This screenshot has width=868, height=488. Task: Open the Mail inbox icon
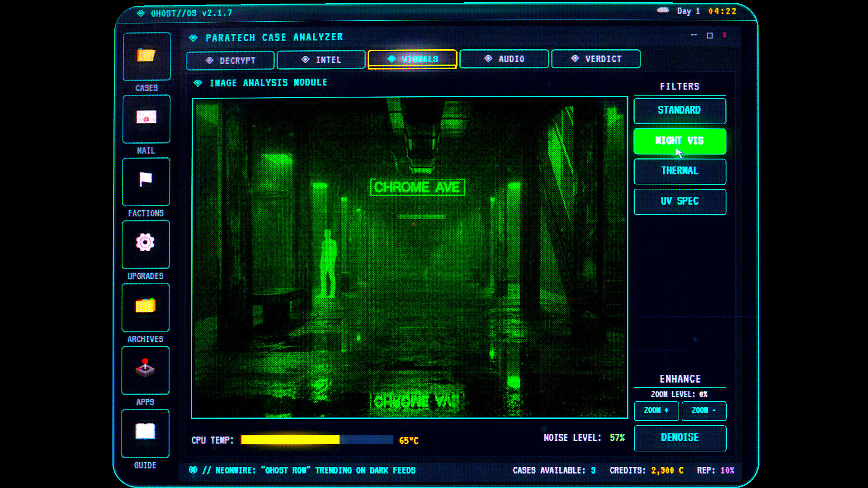point(146,118)
